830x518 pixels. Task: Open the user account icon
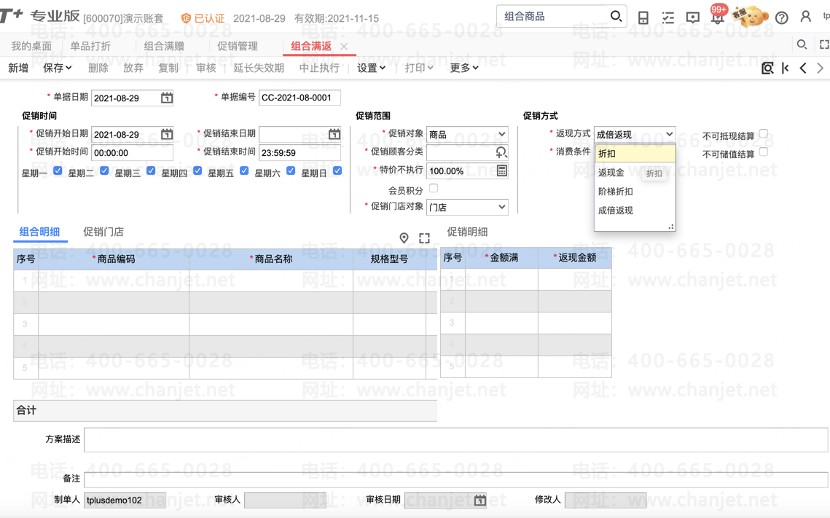806,17
